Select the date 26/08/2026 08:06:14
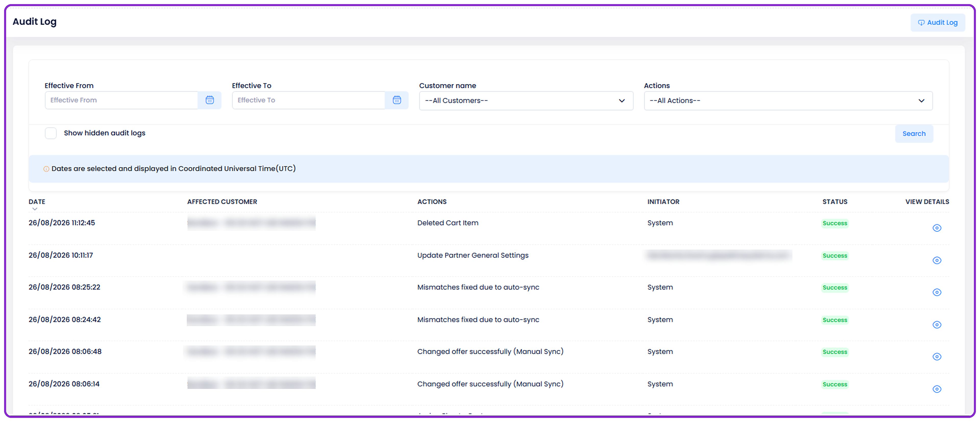The height and width of the screenshot is (422, 980). [x=64, y=384]
